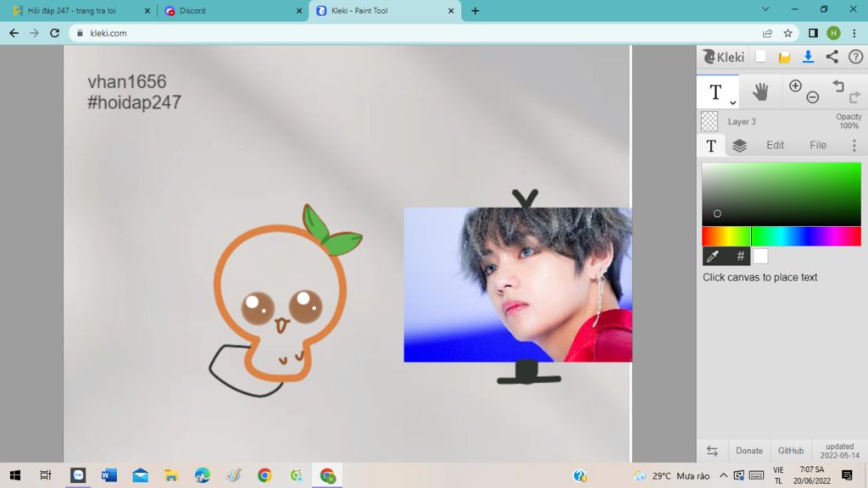The image size is (868, 488).
Task: Open a new browser tab
Action: click(x=475, y=10)
